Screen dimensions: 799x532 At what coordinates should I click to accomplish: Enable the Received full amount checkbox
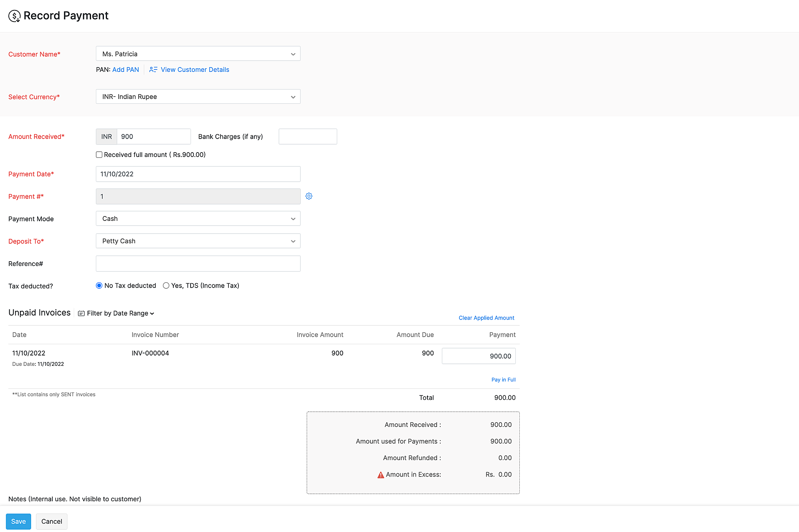click(99, 155)
